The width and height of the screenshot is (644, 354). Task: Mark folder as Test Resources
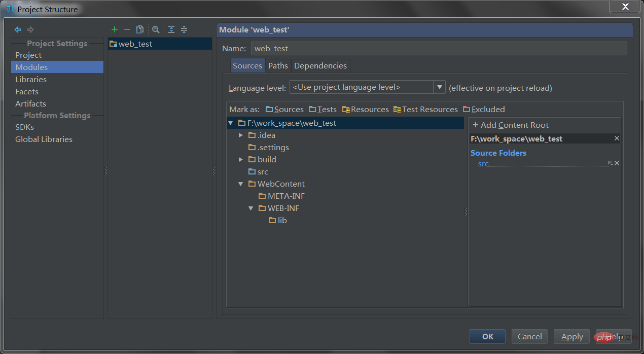pyautogui.click(x=426, y=109)
